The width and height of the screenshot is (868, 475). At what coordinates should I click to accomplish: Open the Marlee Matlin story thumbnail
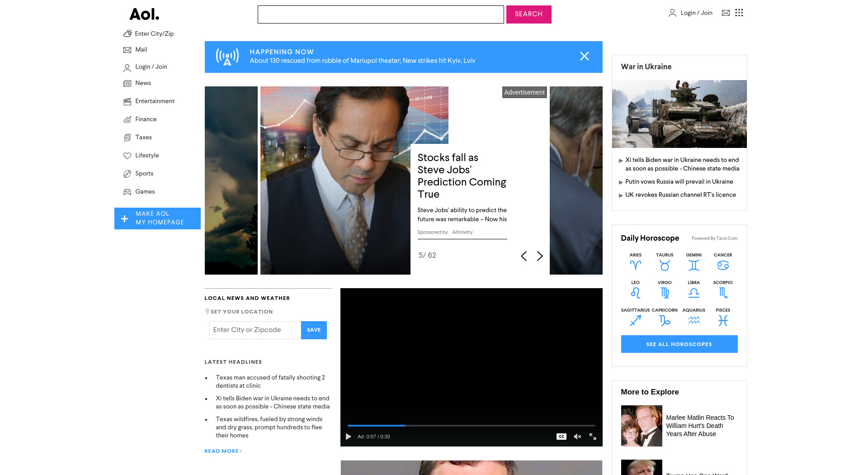[x=642, y=426]
